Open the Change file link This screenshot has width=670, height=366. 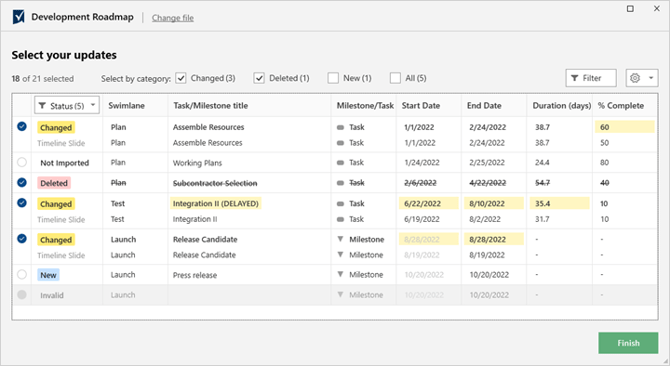(173, 18)
